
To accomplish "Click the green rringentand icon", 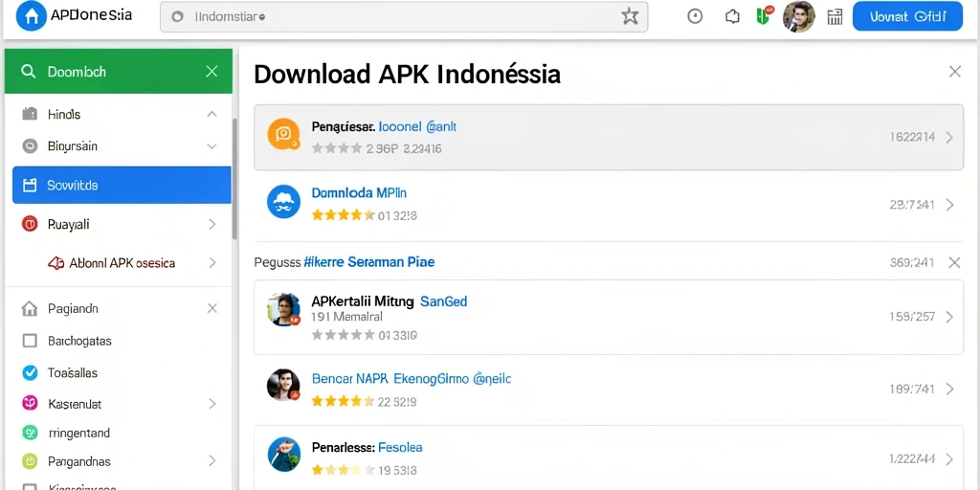I will (30, 432).
